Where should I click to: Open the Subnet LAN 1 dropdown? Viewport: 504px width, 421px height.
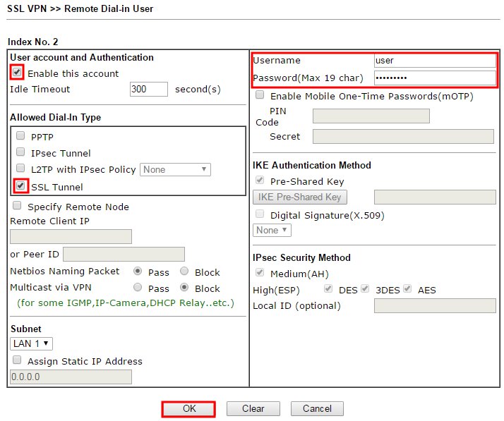(31, 343)
